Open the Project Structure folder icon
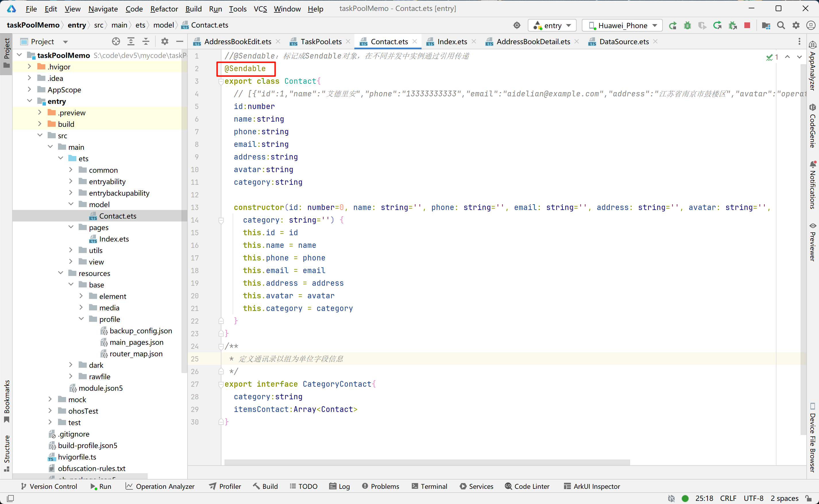 (x=766, y=25)
